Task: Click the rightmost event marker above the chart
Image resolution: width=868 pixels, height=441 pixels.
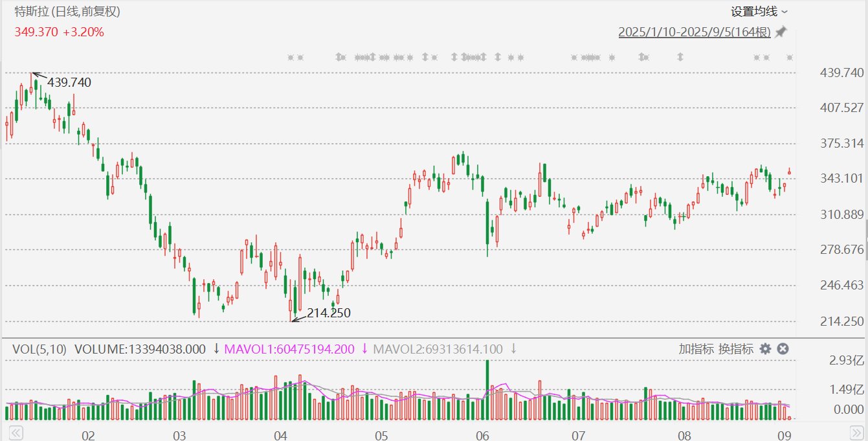Action: [x=790, y=58]
